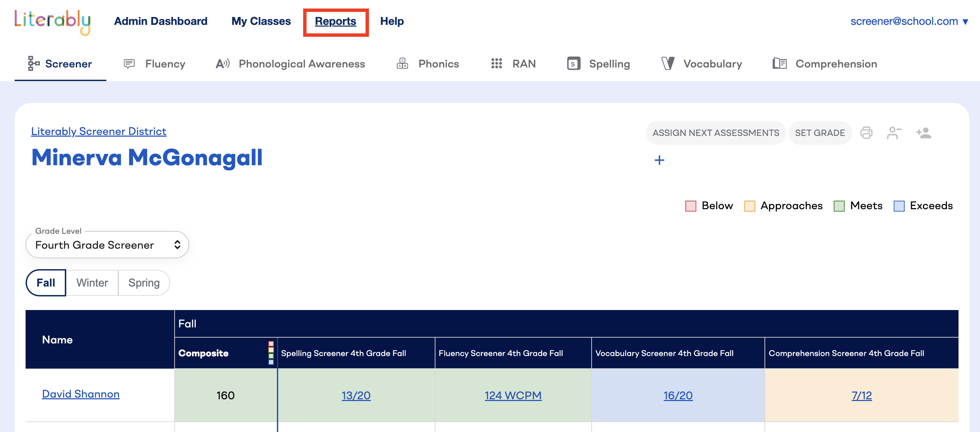Select the Screener tab

[x=60, y=64]
